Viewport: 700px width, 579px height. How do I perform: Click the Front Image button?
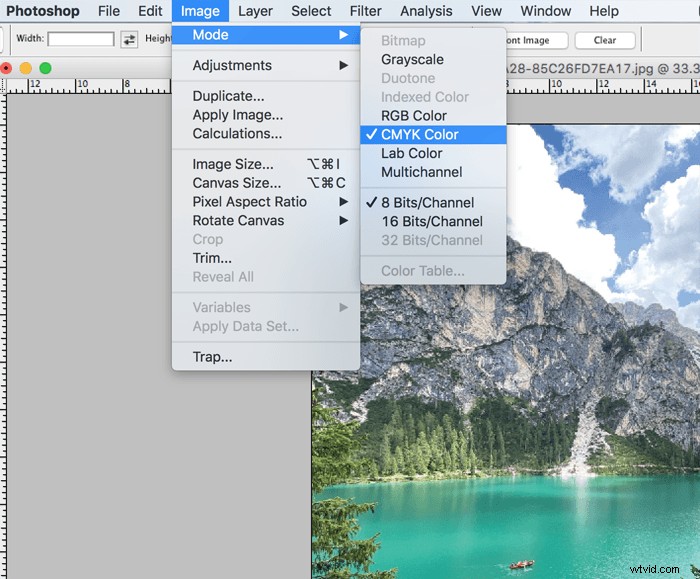point(537,40)
